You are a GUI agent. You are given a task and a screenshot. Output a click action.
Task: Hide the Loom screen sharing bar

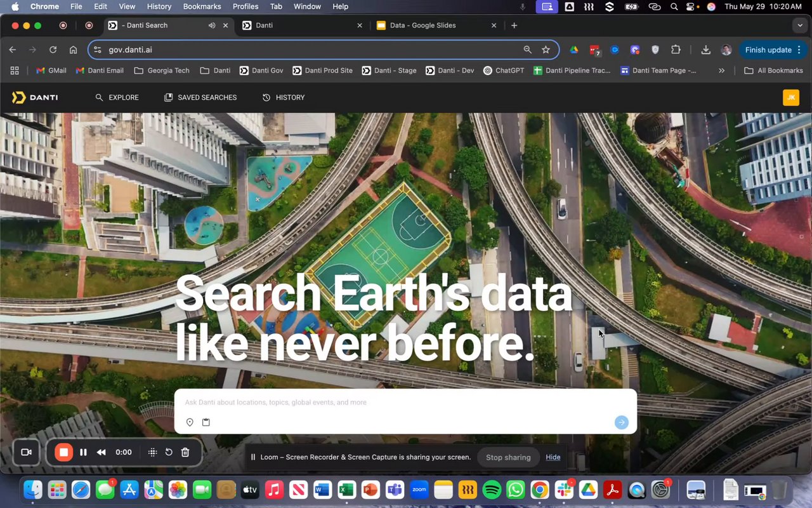tap(553, 457)
